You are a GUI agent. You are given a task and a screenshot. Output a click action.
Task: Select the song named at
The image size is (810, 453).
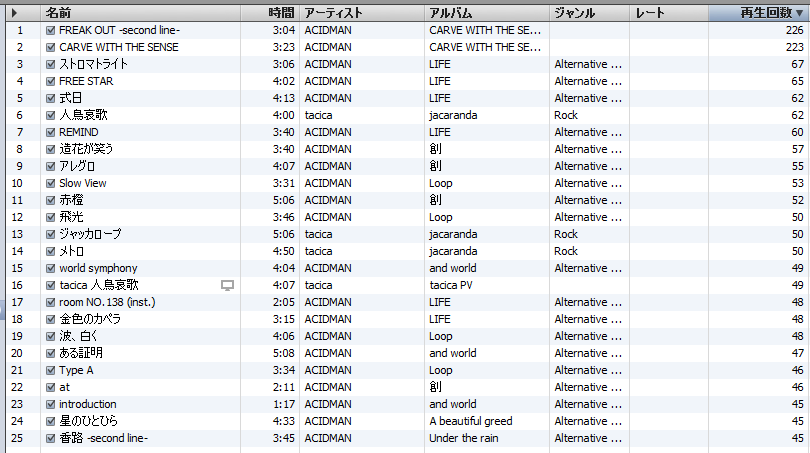point(64,387)
